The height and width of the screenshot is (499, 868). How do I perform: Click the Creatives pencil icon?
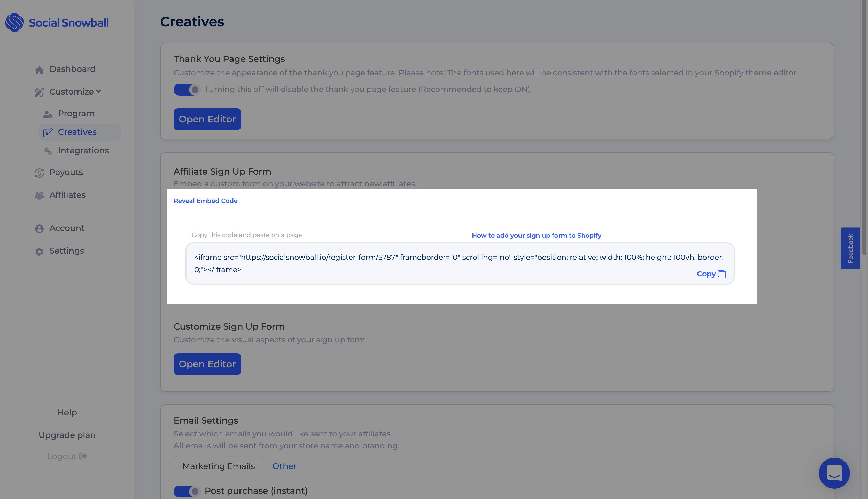pos(48,133)
